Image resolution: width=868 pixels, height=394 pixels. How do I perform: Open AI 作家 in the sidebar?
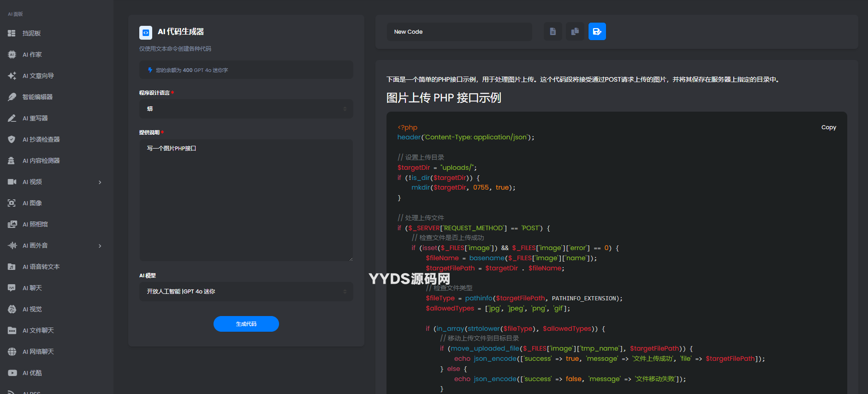tap(32, 54)
